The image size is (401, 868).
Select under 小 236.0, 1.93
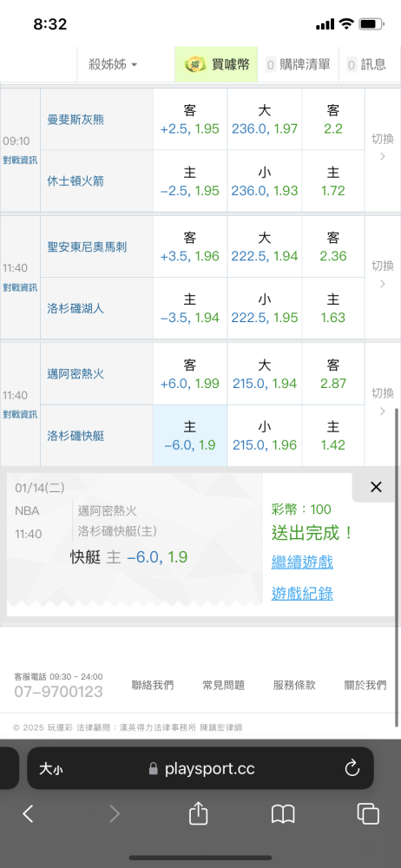coord(265,181)
